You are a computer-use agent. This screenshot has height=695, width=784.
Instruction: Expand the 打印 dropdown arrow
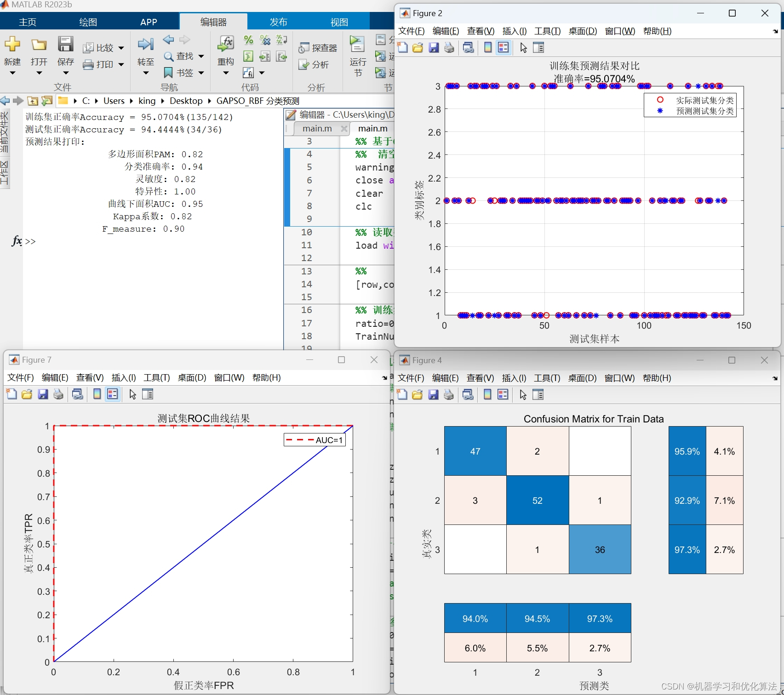coord(121,64)
